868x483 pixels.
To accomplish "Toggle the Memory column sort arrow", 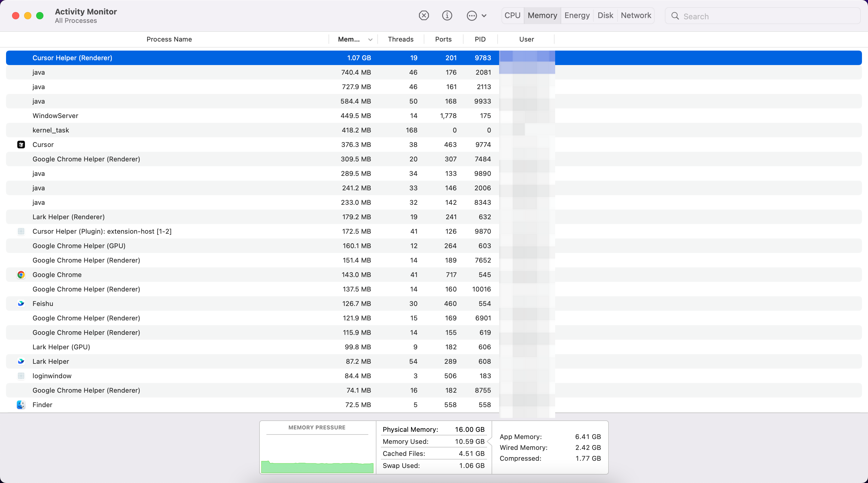I will (370, 40).
